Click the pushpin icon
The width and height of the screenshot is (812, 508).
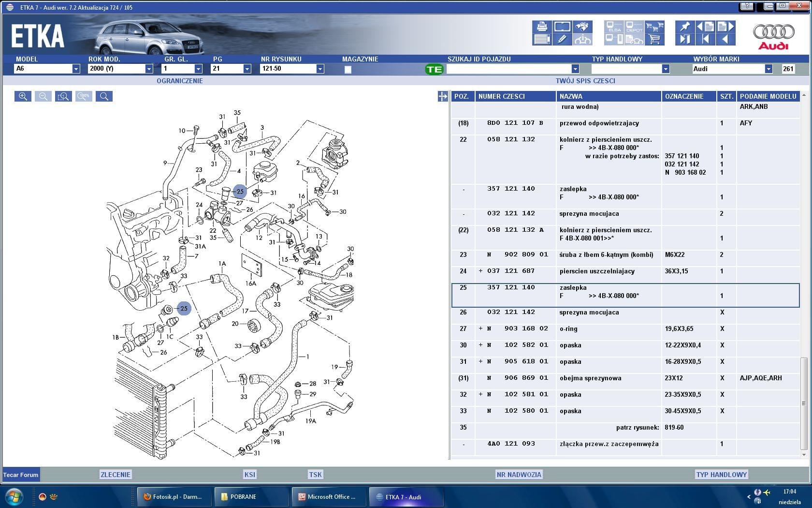(x=685, y=26)
